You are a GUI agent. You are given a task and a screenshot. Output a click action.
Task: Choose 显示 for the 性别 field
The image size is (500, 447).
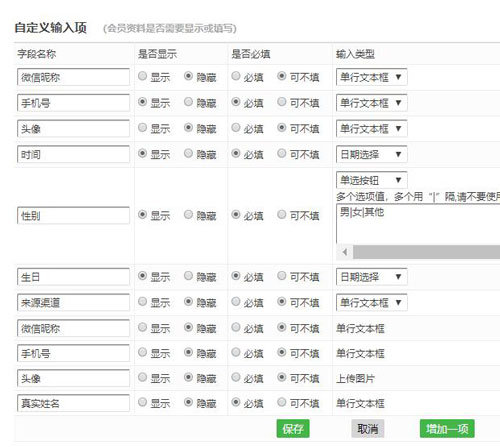tap(142, 215)
